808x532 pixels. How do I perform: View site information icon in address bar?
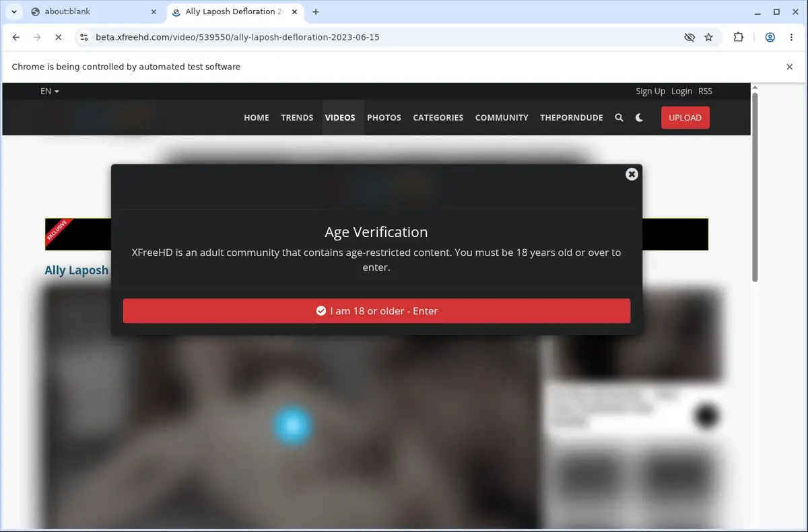pos(83,37)
